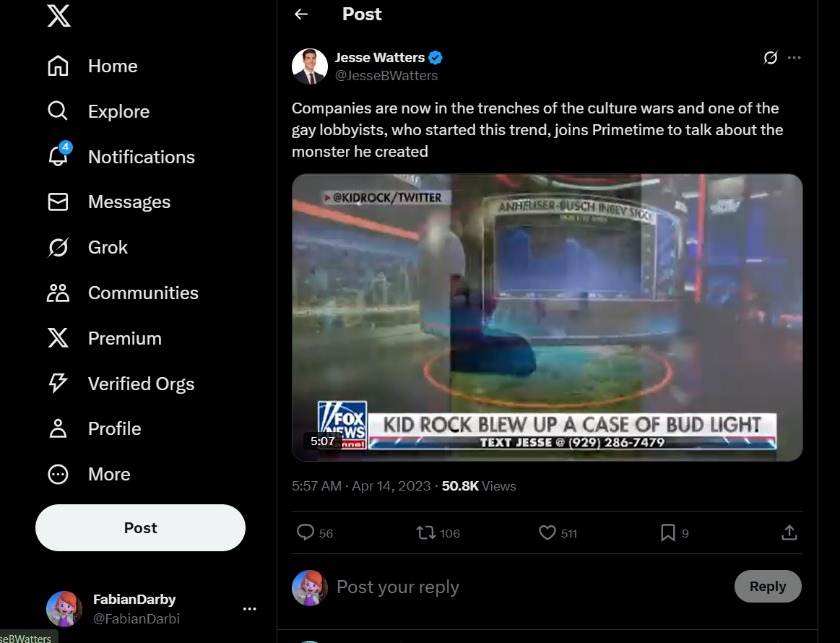Open the Notifications bell icon

click(x=58, y=157)
